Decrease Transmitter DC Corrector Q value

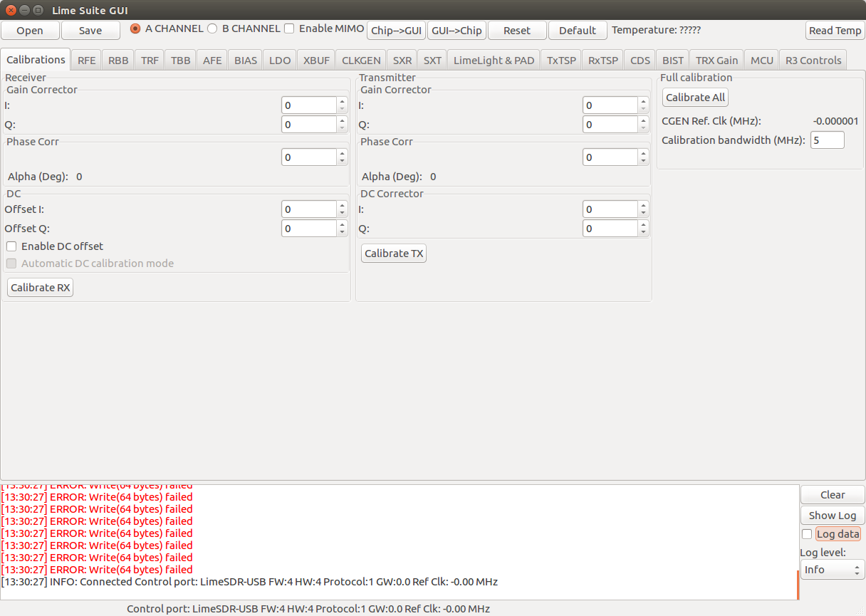644,233
